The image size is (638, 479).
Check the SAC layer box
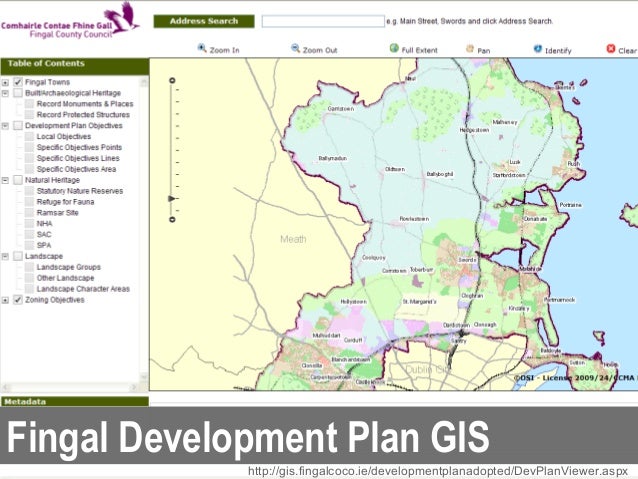[29, 234]
